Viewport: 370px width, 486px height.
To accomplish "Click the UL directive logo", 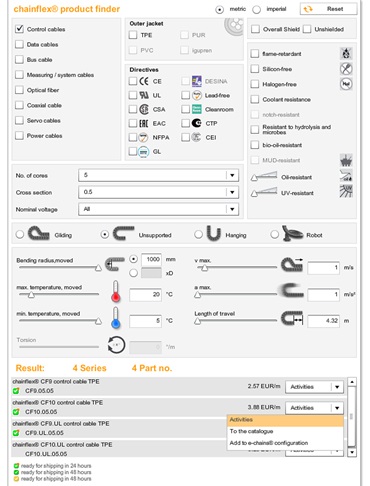I will pos(144,95).
